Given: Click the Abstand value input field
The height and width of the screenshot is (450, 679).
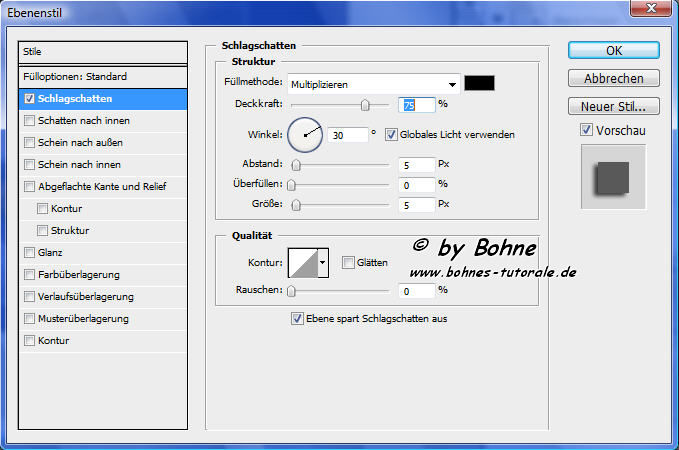Looking at the screenshot, I should pyautogui.click(x=416, y=164).
